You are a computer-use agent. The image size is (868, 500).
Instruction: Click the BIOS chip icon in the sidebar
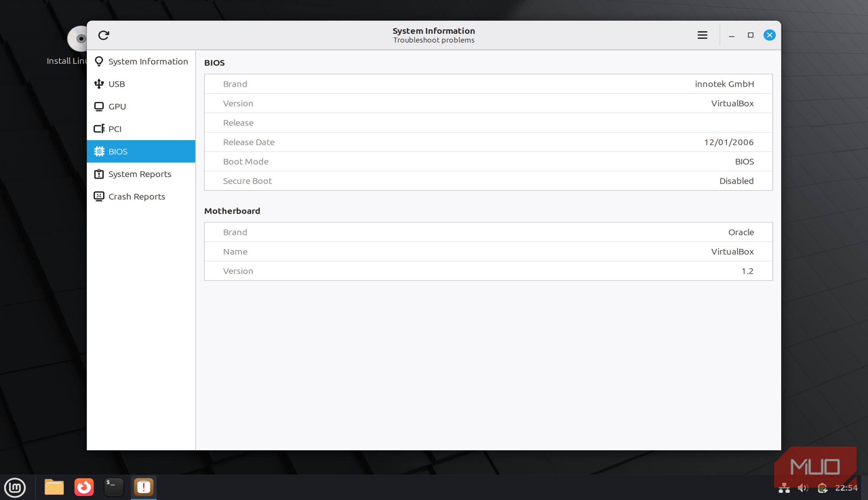pos(99,151)
